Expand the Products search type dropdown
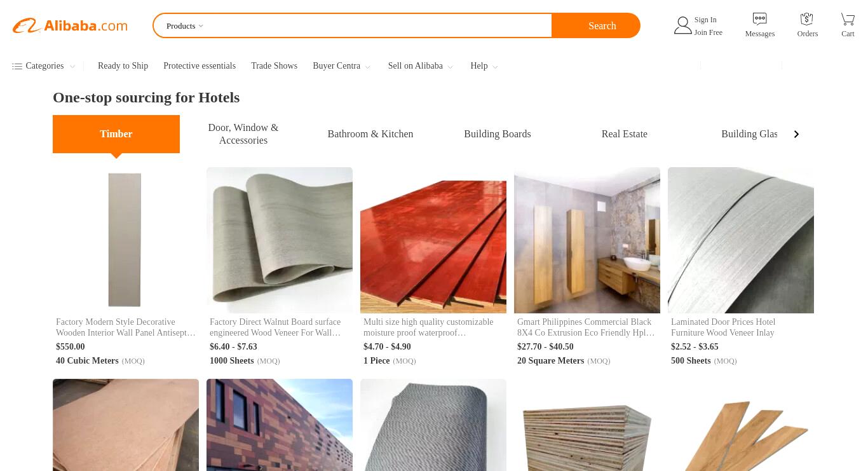 pyautogui.click(x=185, y=26)
